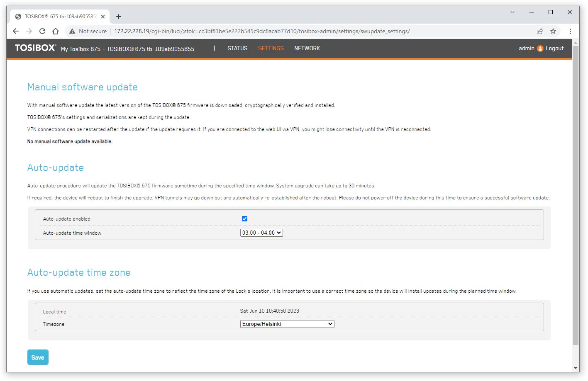The height and width of the screenshot is (381, 588).
Task: Open the STATUS menu
Action: (x=237, y=49)
